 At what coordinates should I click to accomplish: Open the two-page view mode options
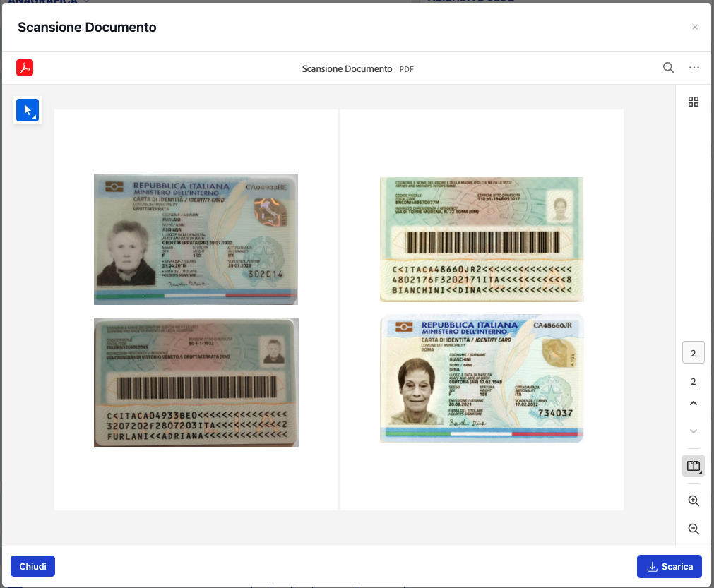pyautogui.click(x=694, y=466)
